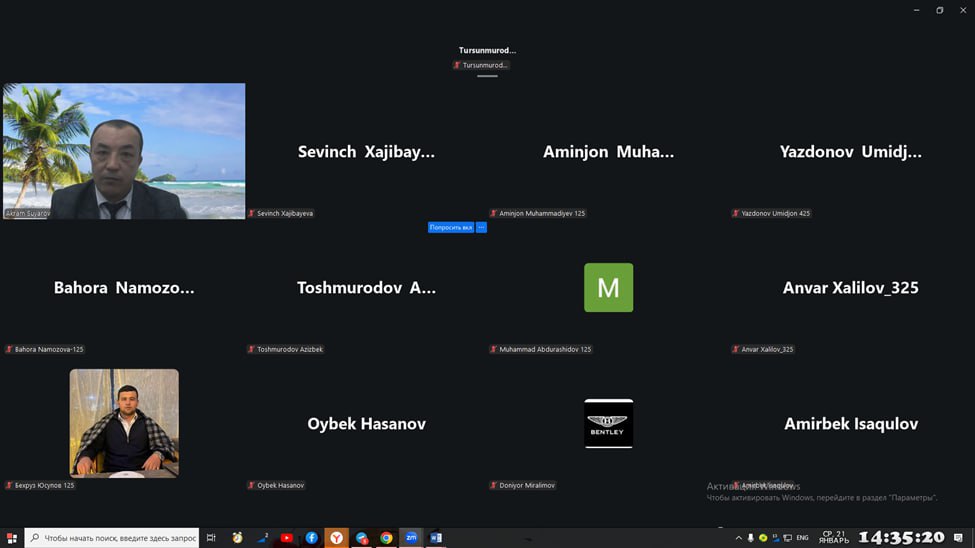Click the system tray microphone icon
The image size is (975, 548).
click(x=751, y=538)
